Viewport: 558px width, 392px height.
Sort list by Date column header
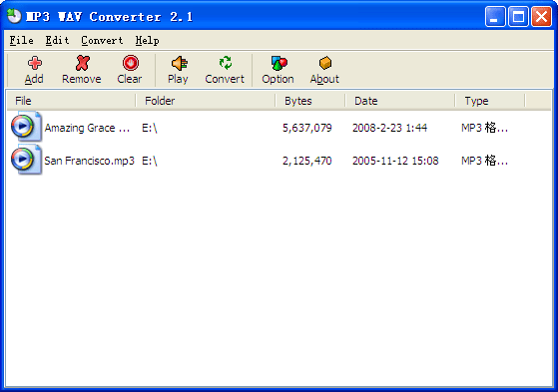400,101
